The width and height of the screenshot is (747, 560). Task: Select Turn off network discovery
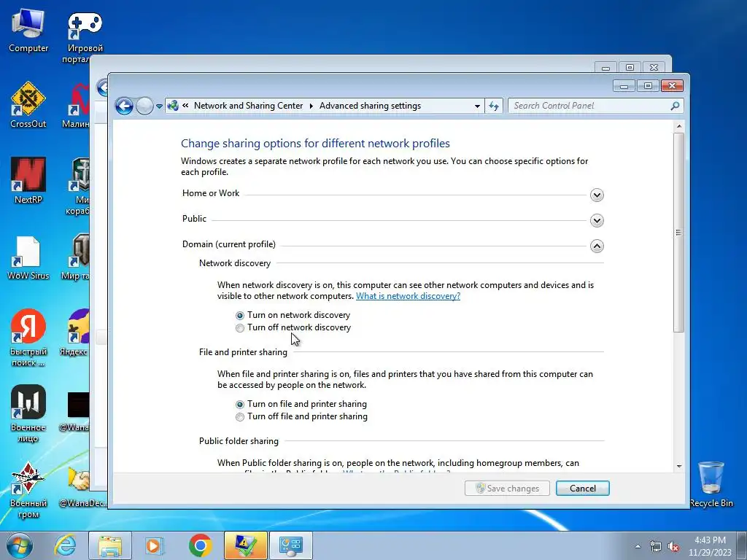coord(239,327)
